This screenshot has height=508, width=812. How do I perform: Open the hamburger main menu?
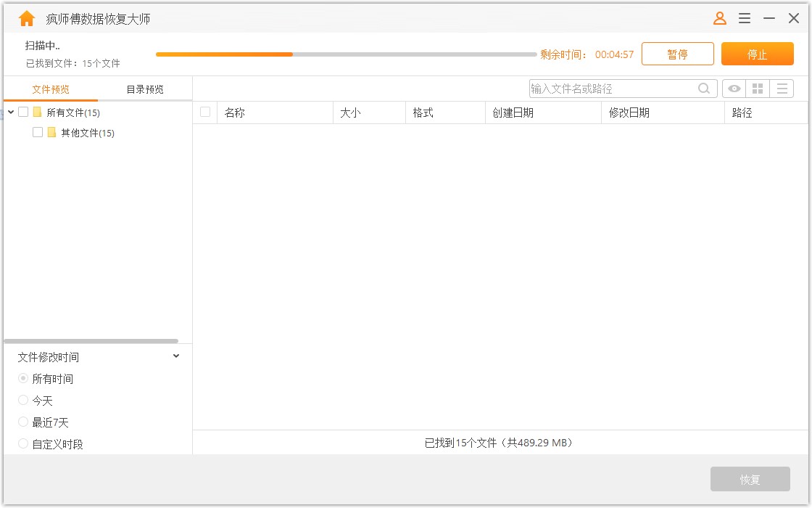point(745,19)
